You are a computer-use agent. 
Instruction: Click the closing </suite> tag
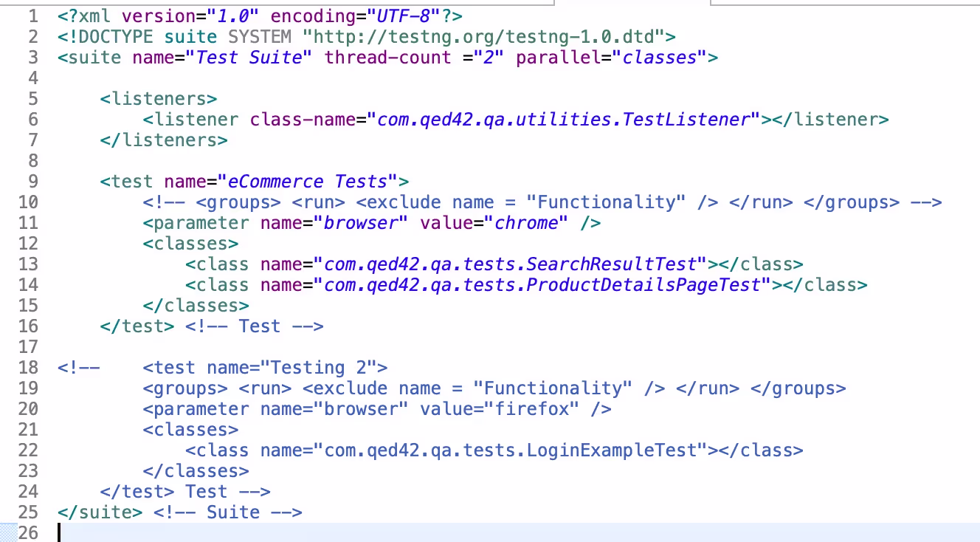click(100, 512)
